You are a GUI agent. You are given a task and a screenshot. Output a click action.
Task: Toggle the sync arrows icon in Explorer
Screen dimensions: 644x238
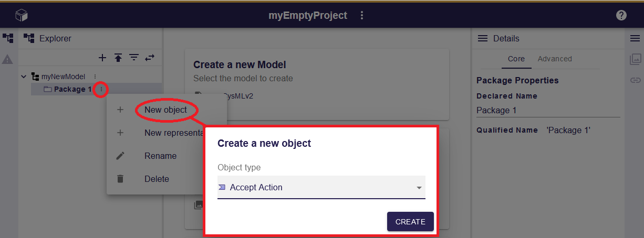pyautogui.click(x=150, y=58)
